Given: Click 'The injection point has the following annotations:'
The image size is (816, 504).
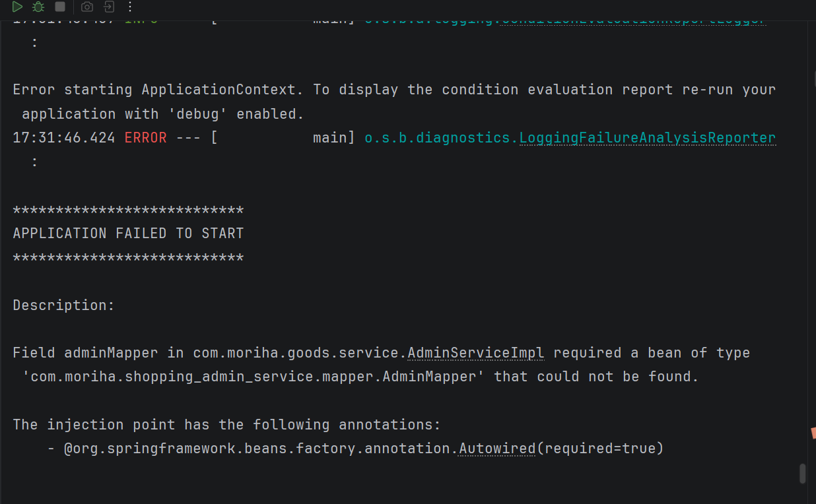Looking at the screenshot, I should (226, 424).
